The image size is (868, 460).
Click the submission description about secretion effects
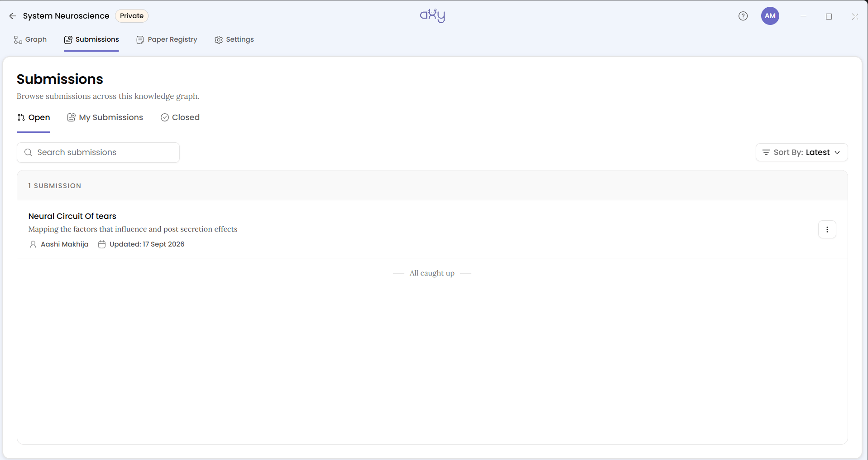pos(133,229)
